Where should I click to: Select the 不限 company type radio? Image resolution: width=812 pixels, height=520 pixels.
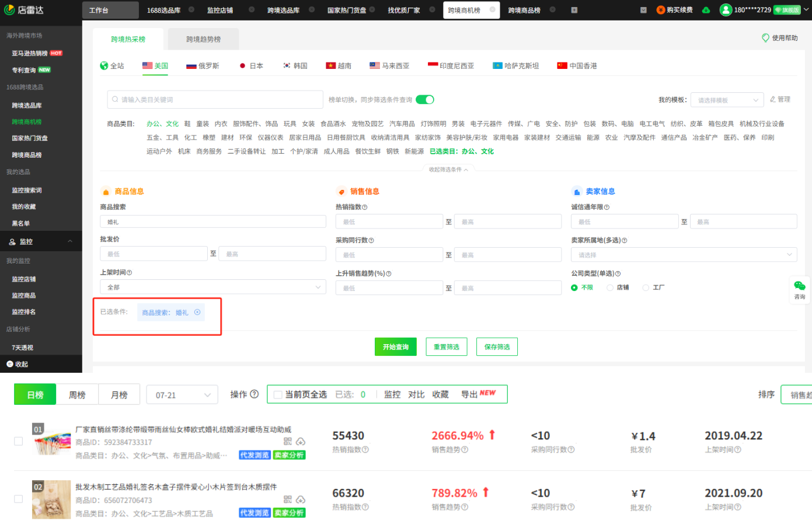click(x=574, y=287)
